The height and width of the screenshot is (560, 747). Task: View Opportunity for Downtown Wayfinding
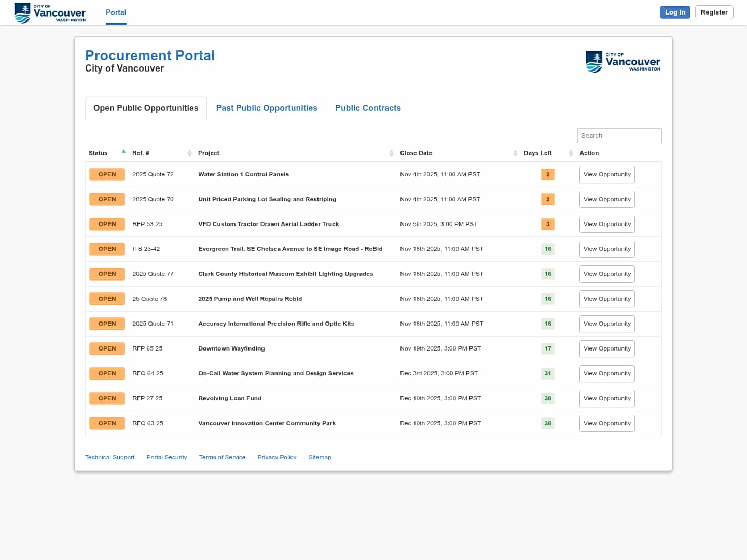(x=606, y=348)
